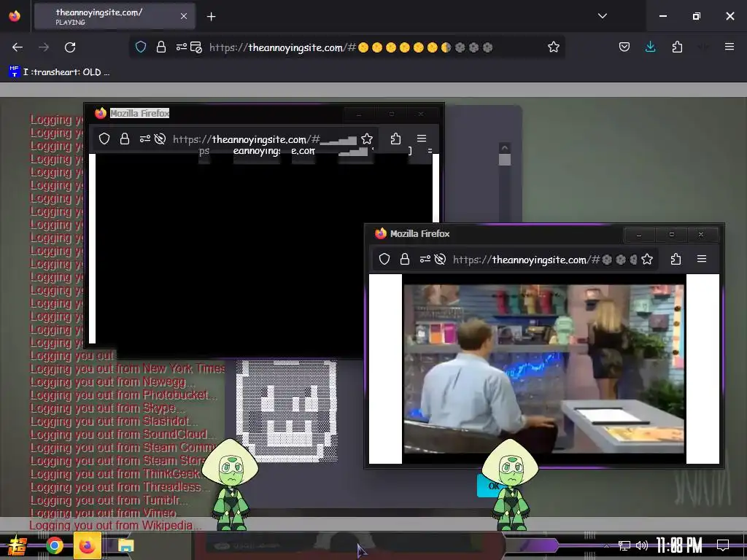Click the padlock site info icon in the main address bar
The width and height of the screenshot is (747, 560).
(x=161, y=47)
